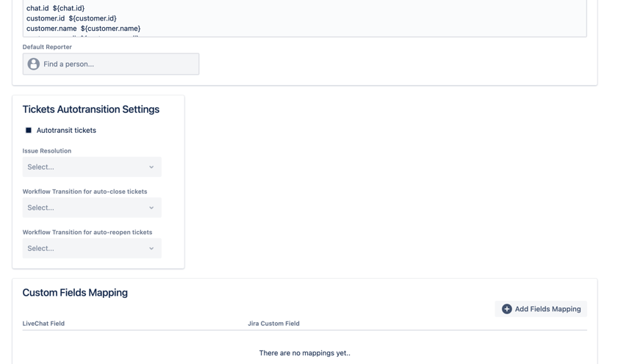This screenshot has width=640, height=364.
Task: Click the Issue Resolution chevron arrow
Action: point(151,167)
